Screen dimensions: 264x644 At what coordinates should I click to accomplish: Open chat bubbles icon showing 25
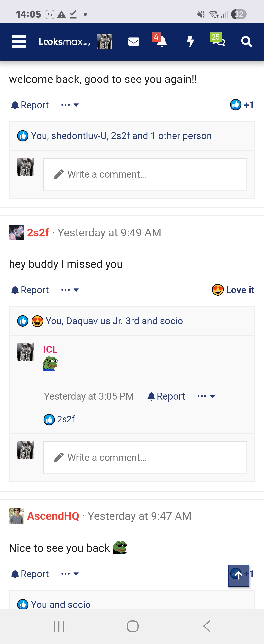point(217,40)
